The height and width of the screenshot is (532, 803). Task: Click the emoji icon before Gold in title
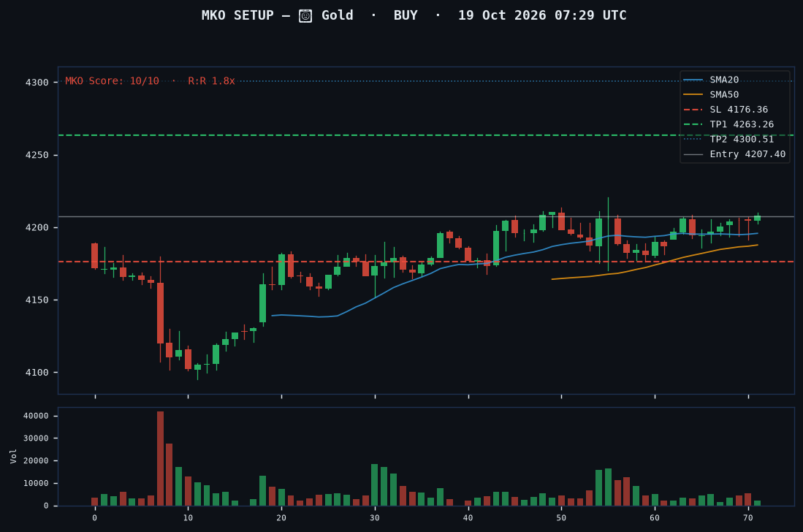tap(305, 16)
